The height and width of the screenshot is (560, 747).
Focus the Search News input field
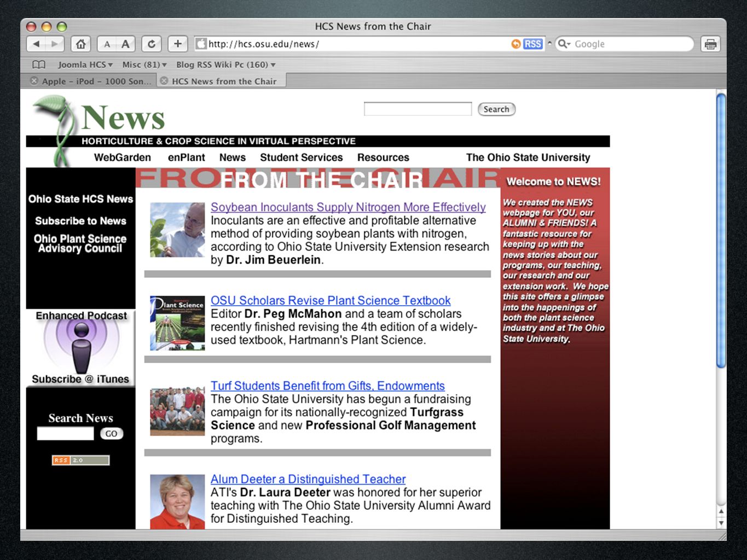[x=65, y=434]
